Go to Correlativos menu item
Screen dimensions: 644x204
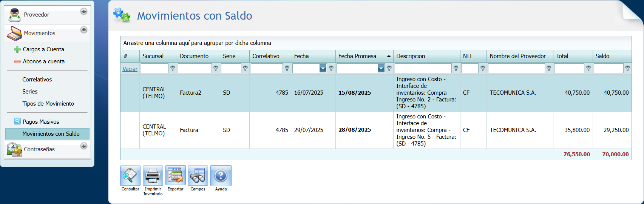(x=37, y=80)
